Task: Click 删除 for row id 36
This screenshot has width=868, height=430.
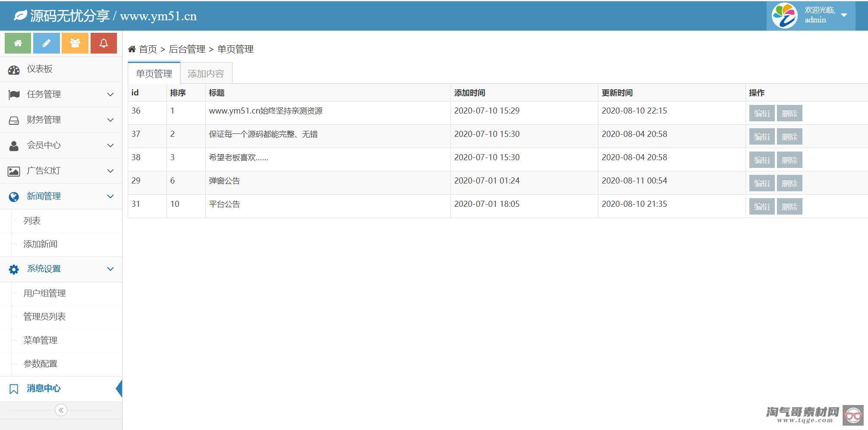Action: tap(789, 114)
